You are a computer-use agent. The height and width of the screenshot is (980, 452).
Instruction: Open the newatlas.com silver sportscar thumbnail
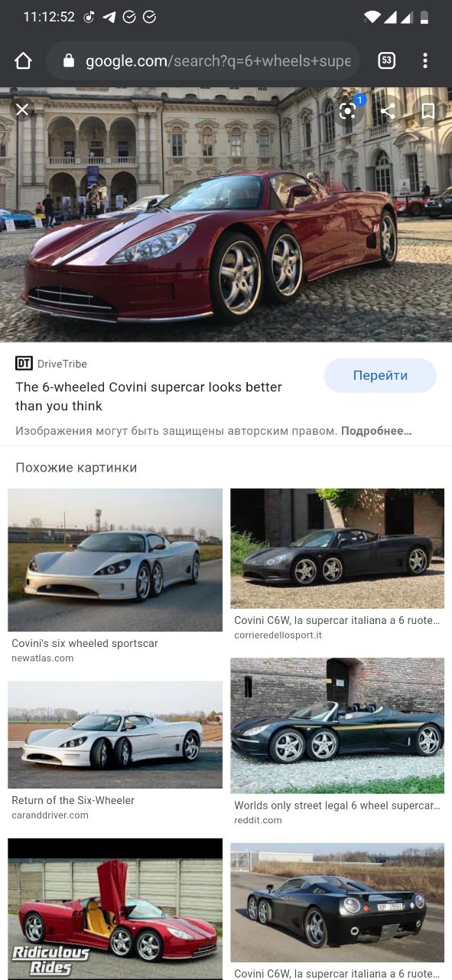pos(115,560)
